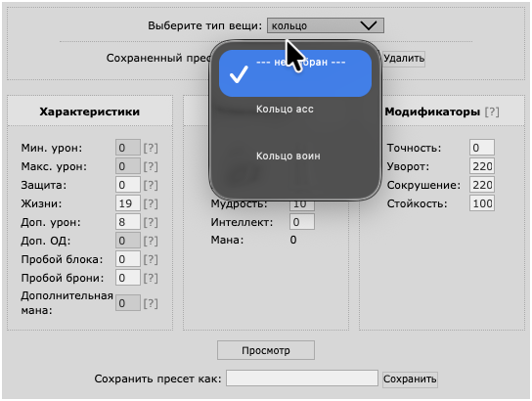The height and width of the screenshot is (401, 532).
Task: Click the Уворот value field
Action: (482, 166)
